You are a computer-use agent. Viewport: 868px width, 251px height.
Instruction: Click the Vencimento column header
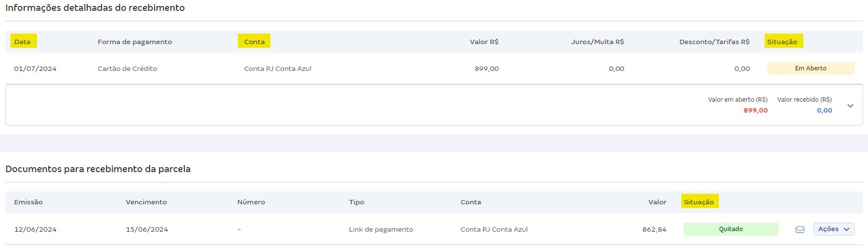pos(146,202)
